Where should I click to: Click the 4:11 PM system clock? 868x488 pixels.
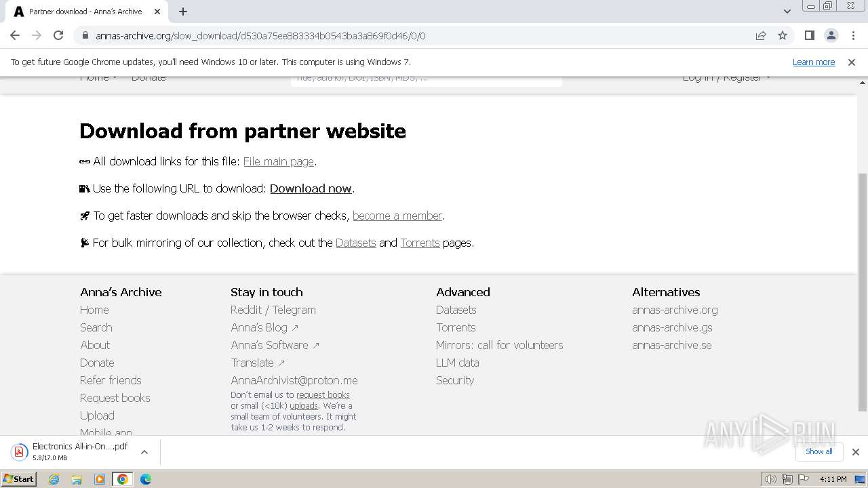point(833,479)
